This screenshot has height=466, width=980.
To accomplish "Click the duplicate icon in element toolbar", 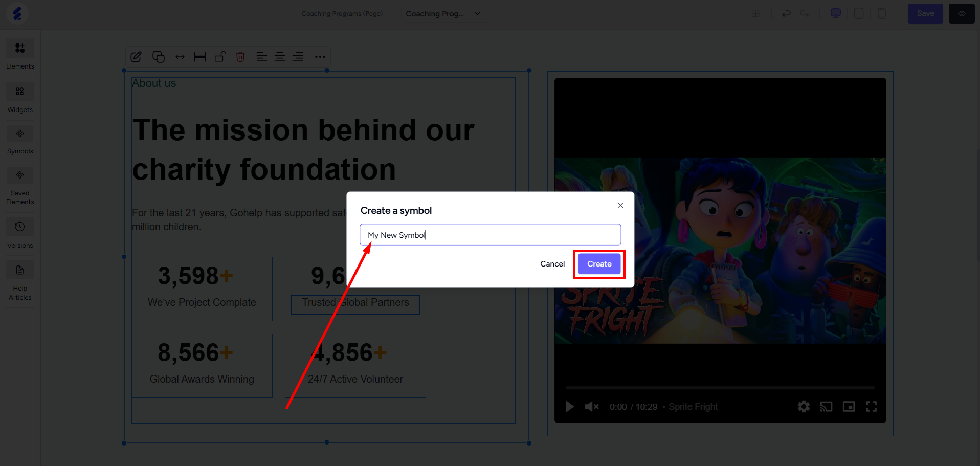I will 159,57.
